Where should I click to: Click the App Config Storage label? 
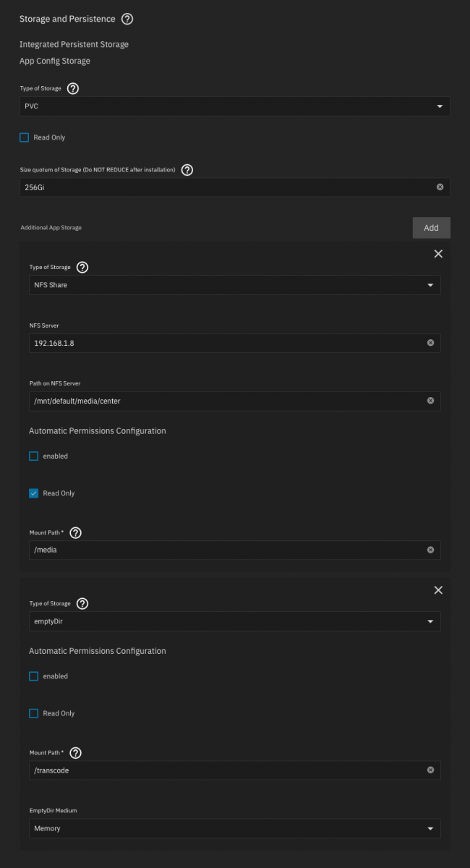pos(55,61)
